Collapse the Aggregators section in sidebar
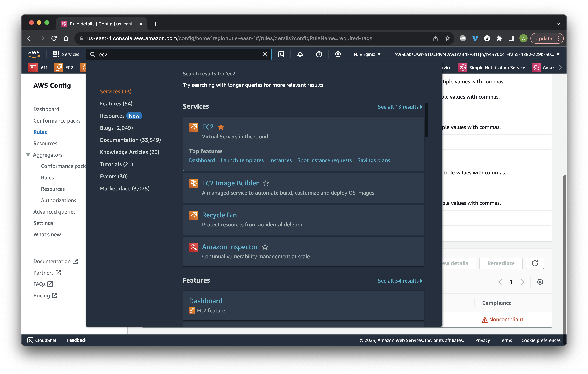Image resolution: width=588 pixels, height=374 pixels. pyautogui.click(x=28, y=155)
